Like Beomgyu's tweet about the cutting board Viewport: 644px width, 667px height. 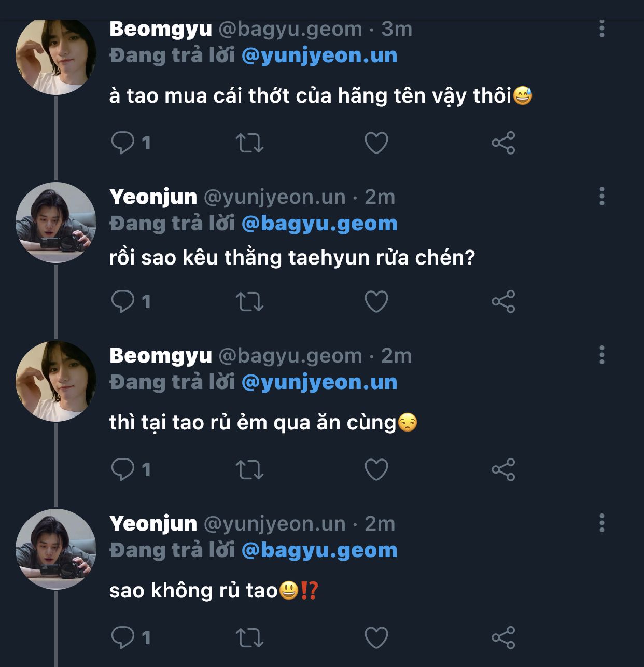tap(376, 143)
